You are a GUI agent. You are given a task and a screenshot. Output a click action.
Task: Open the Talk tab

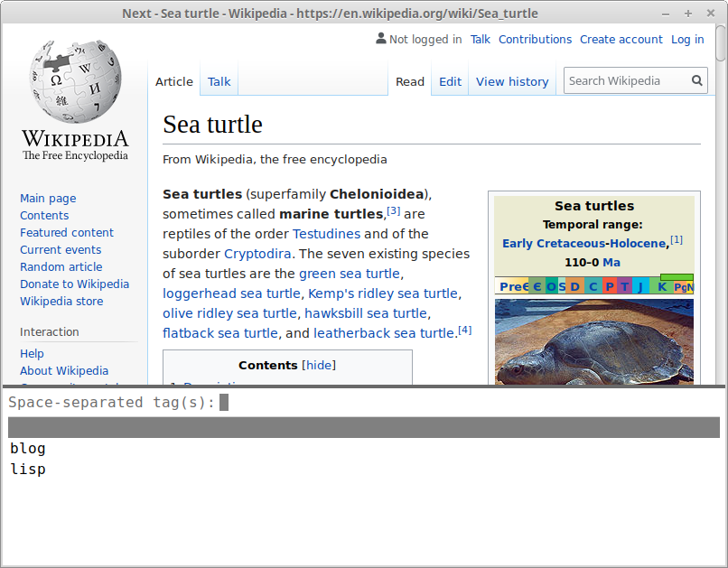tap(219, 81)
